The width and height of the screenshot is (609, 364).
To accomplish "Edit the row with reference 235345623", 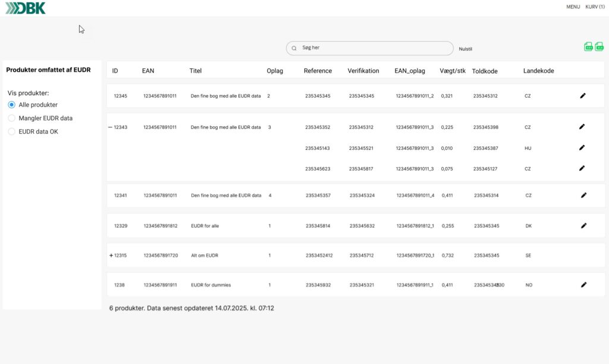I will point(582,168).
